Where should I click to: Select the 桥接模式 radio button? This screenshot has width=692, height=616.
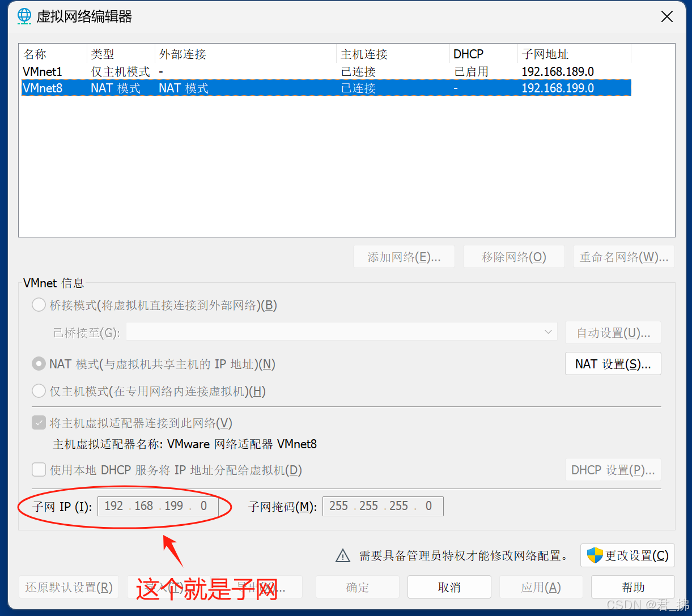point(39,305)
